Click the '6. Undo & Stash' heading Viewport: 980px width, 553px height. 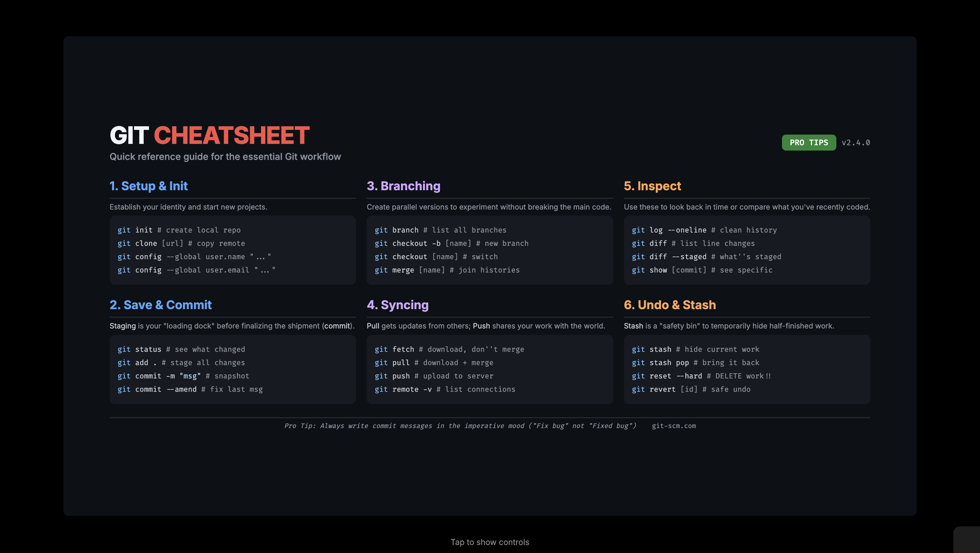click(x=670, y=305)
